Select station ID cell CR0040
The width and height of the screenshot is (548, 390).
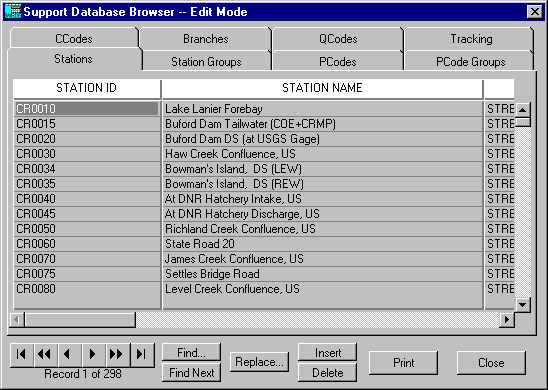[87, 199]
